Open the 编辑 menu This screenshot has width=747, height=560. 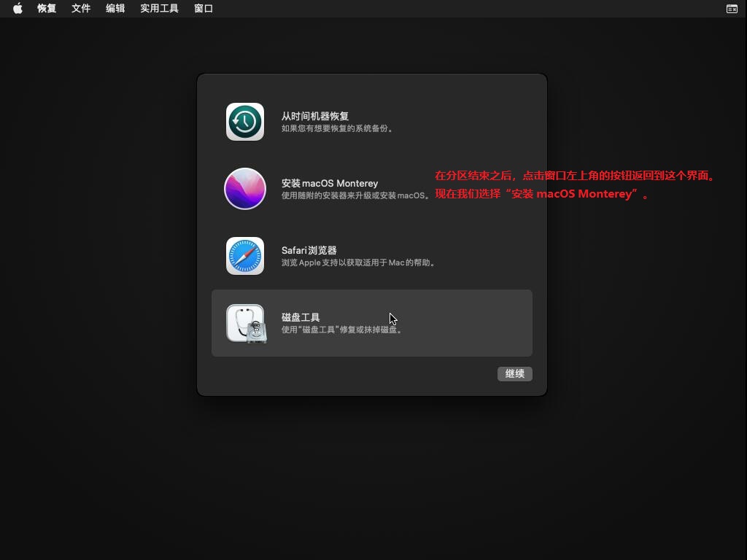115,8
